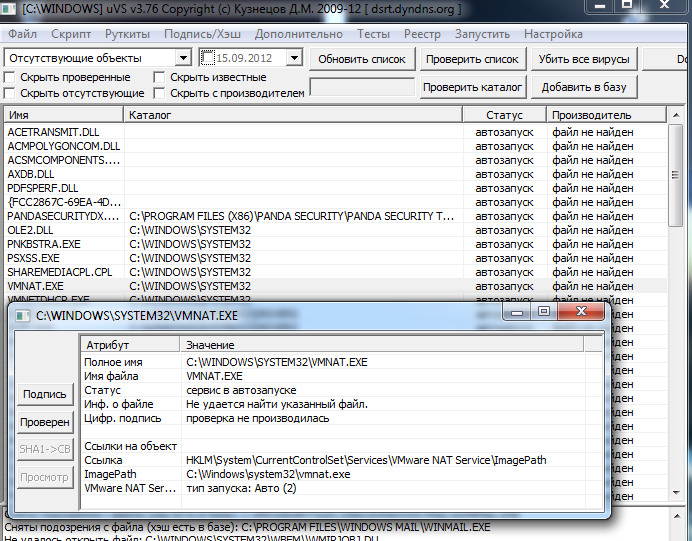
Task: Click 'Убить все вирусы' button
Action: (584, 59)
